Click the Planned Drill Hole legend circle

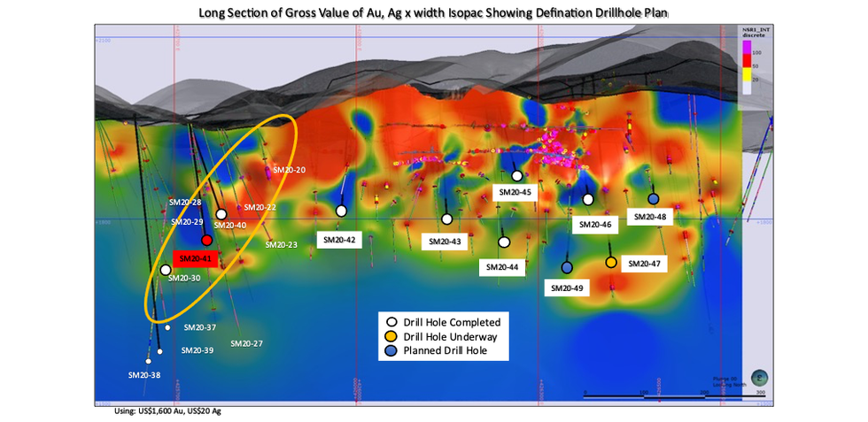point(391,351)
